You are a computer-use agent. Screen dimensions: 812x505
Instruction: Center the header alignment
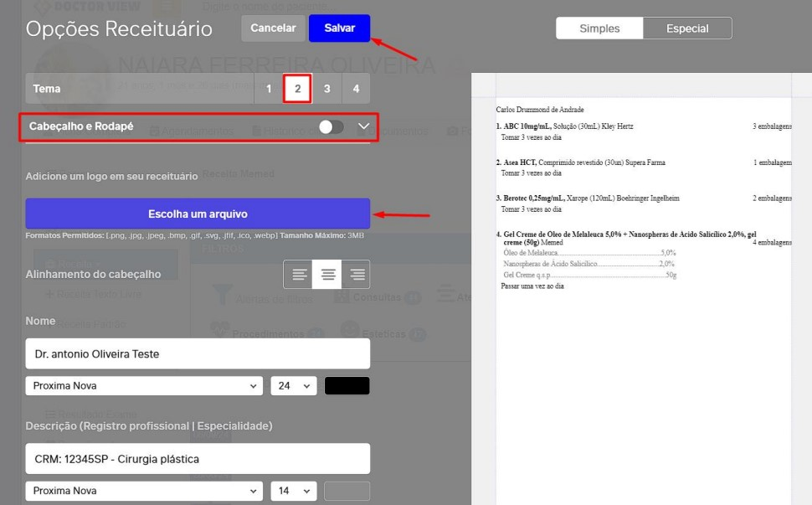coord(328,274)
